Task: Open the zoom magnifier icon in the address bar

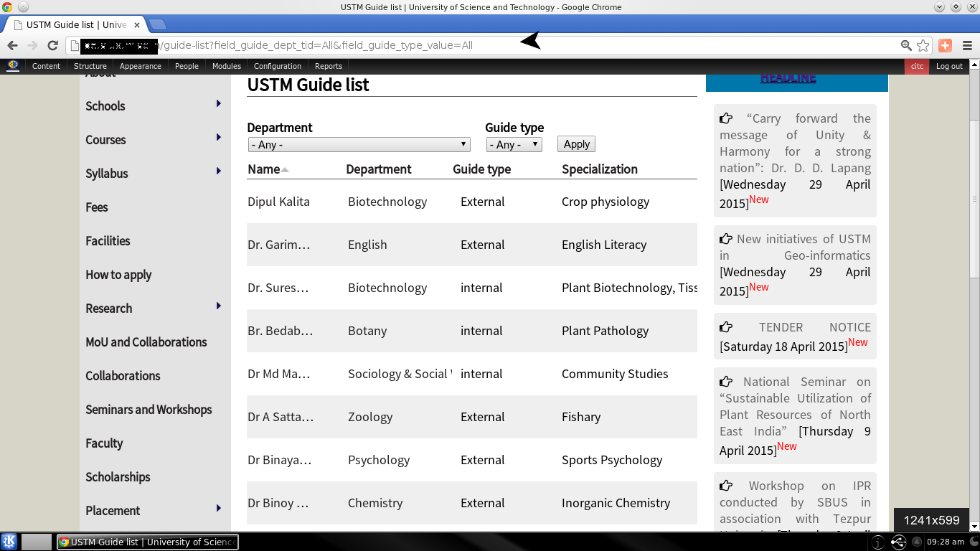Action: 907,45
